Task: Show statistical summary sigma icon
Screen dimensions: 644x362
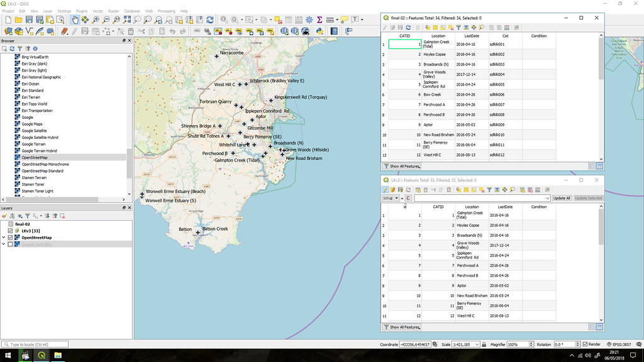Action: click(x=319, y=19)
